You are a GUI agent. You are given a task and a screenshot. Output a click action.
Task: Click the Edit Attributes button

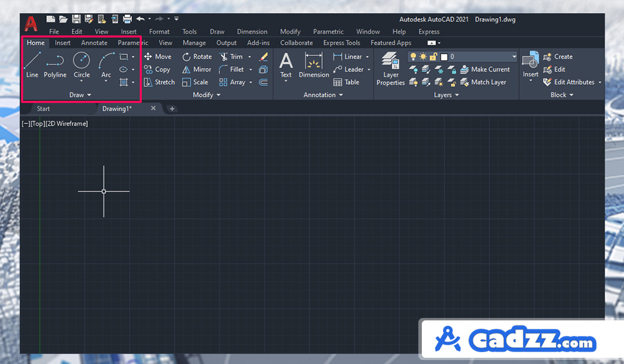(x=569, y=82)
